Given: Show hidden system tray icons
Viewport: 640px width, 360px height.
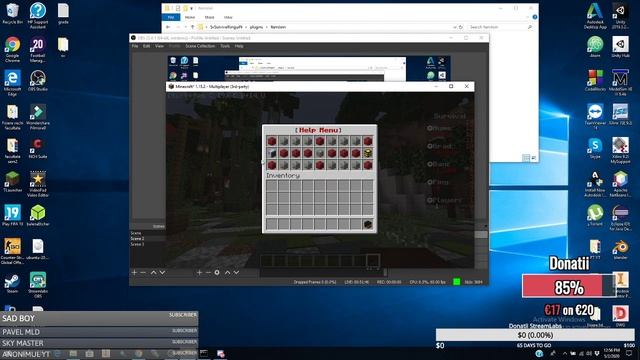Looking at the screenshot, I should click(x=565, y=353).
